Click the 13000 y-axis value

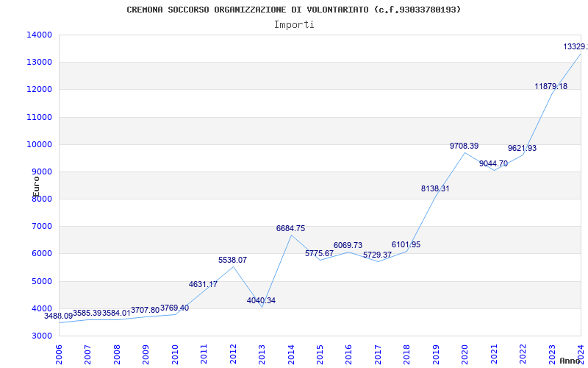(39, 62)
